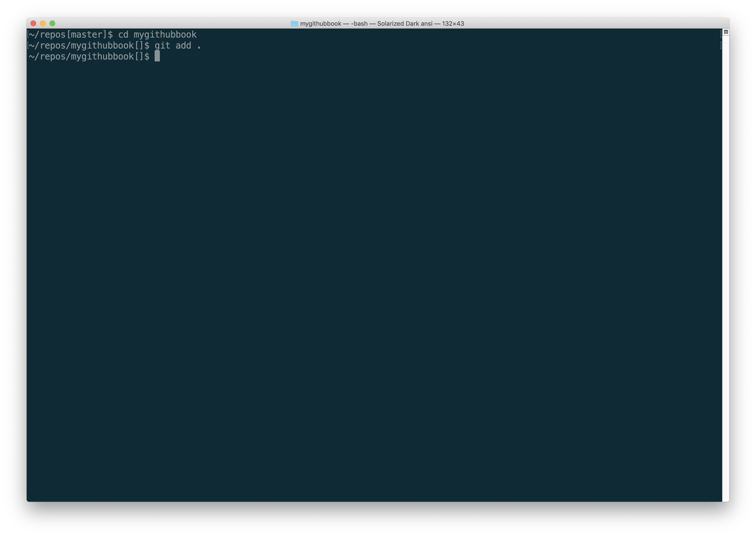Image resolution: width=756 pixels, height=537 pixels.
Task: Click the split pane icon
Action: (x=726, y=32)
